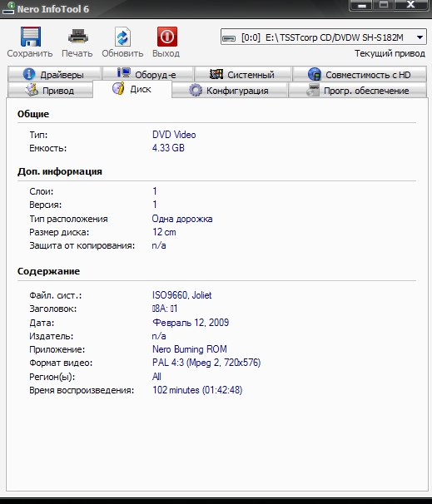Click the Nero InfoTool 6 title text

[x=53, y=9]
